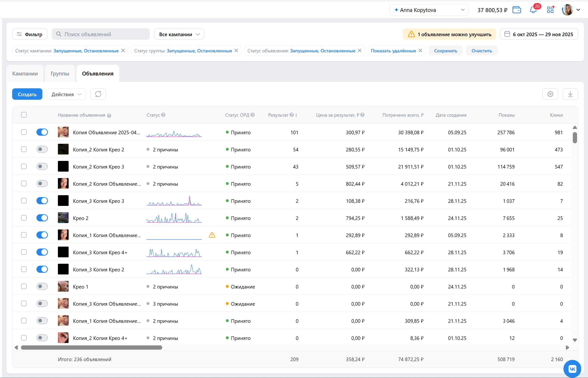Open the Действия dropdown

66,94
